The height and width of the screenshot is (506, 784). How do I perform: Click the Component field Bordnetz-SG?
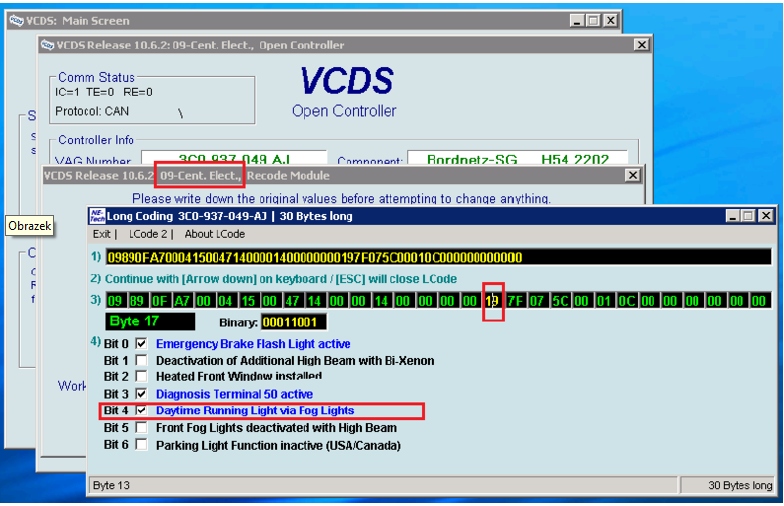click(518, 158)
